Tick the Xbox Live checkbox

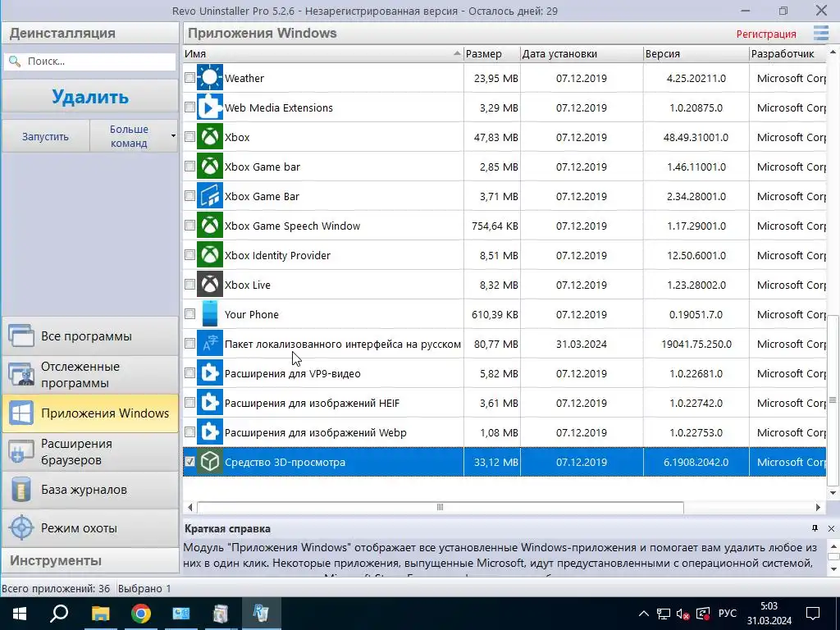[x=189, y=285]
